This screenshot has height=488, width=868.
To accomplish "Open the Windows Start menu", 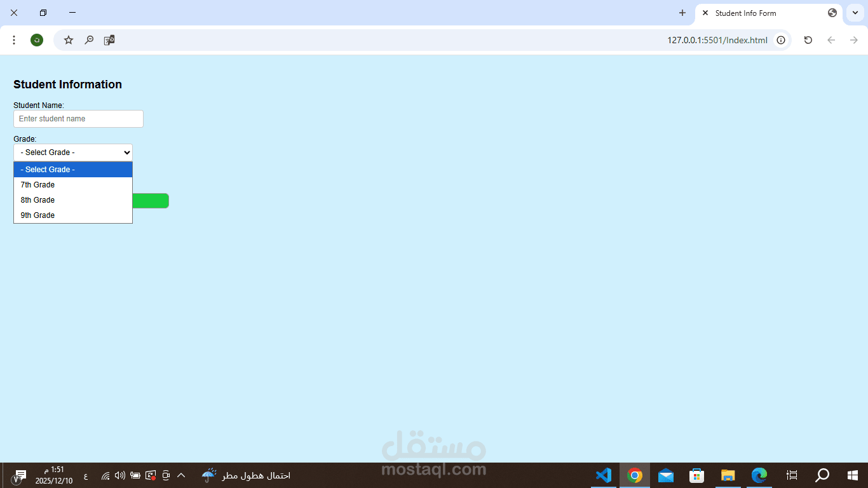I will click(x=853, y=475).
